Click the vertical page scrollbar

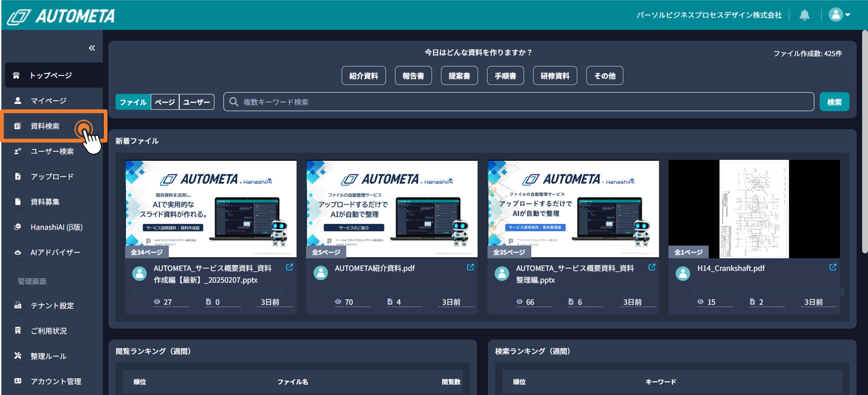tap(865, 141)
